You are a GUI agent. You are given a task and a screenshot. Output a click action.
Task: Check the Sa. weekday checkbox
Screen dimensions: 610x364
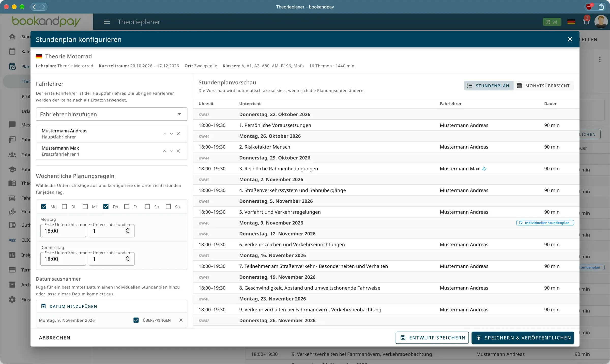click(x=147, y=207)
